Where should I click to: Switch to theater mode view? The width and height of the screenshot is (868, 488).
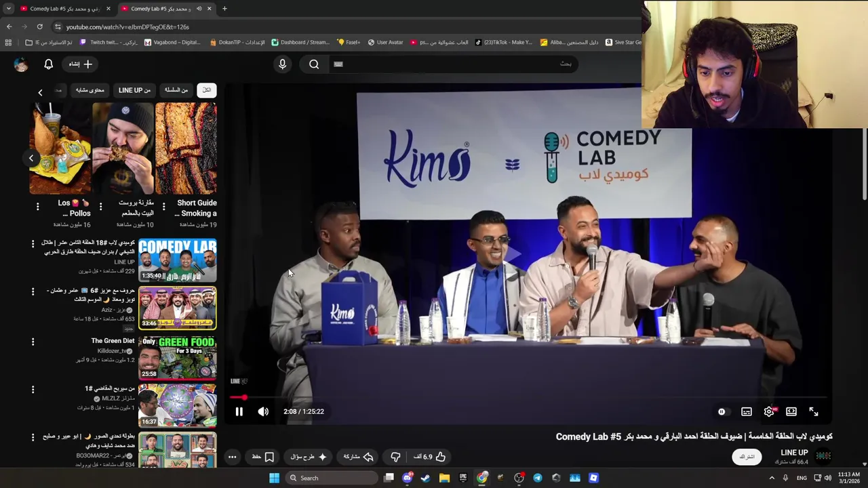click(791, 411)
